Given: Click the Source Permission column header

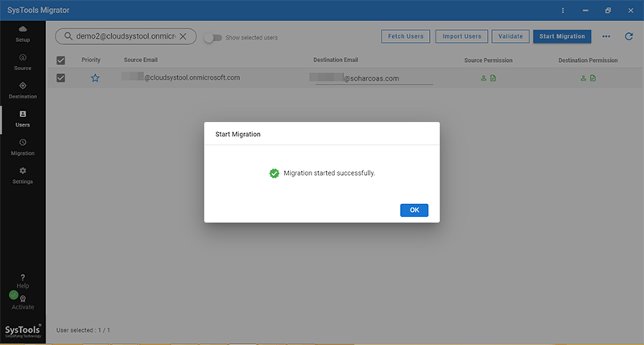Looking at the screenshot, I should coord(488,60).
